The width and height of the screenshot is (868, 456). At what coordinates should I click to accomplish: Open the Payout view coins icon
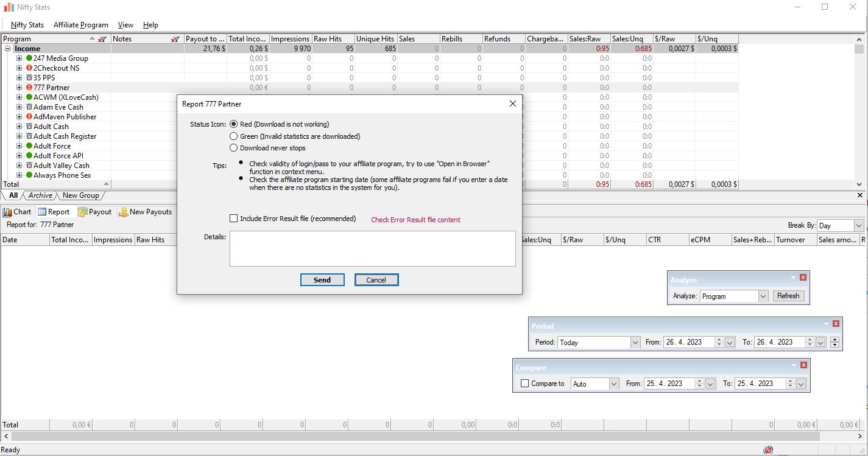pos(82,211)
